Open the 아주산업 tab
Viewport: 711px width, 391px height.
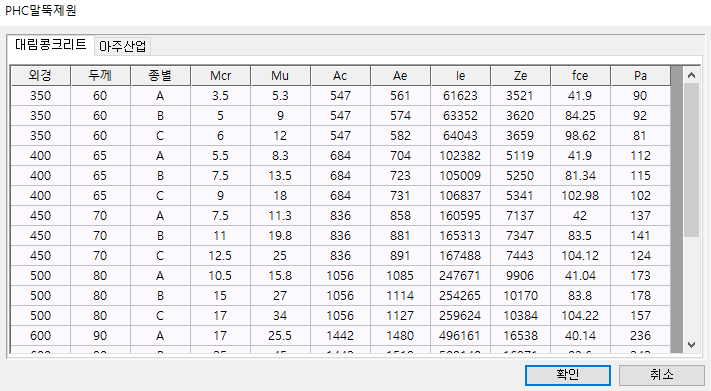coord(122,46)
